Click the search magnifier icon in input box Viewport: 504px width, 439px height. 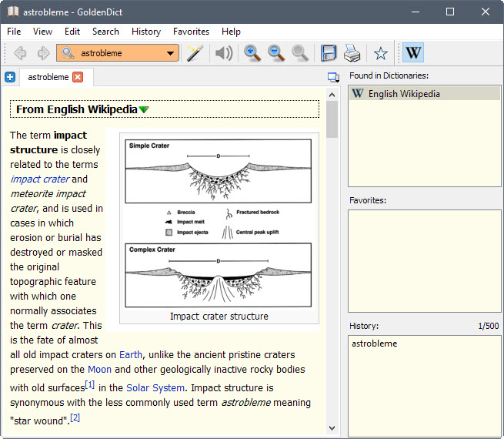pos(68,52)
